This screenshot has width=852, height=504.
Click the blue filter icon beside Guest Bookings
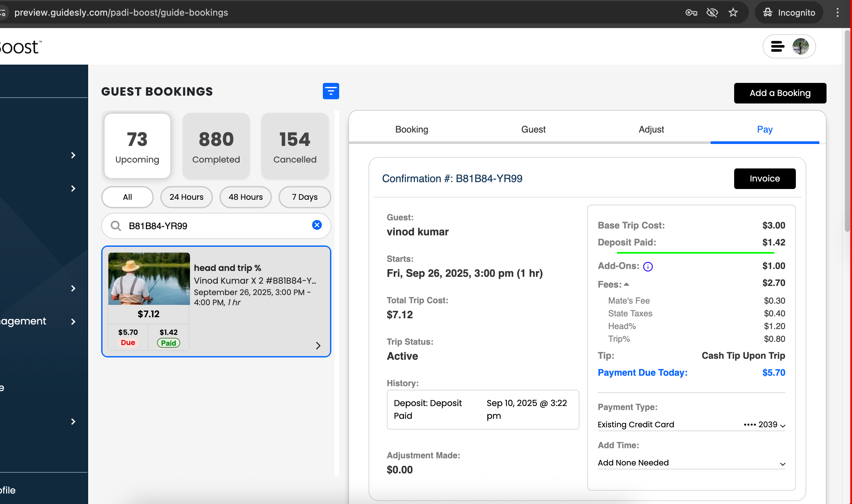coord(330,91)
